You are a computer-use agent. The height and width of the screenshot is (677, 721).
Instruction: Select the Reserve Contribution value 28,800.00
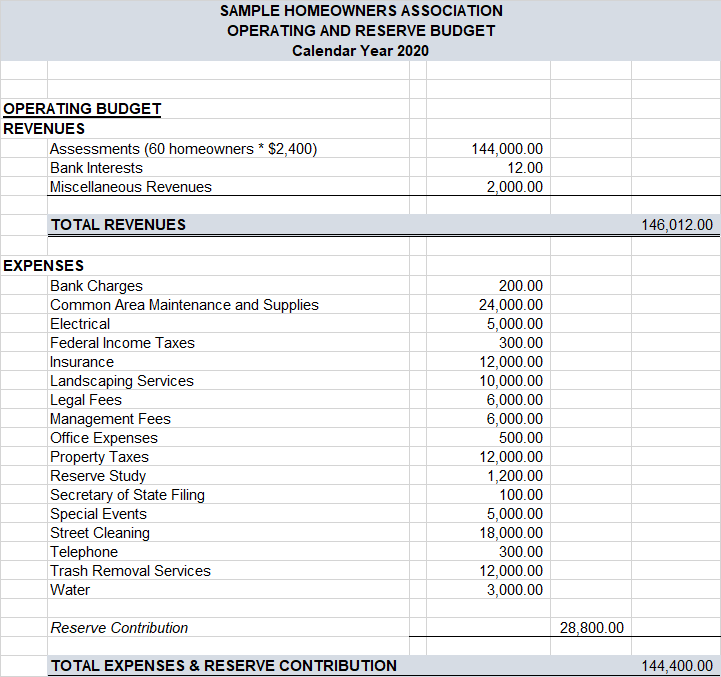click(x=591, y=628)
